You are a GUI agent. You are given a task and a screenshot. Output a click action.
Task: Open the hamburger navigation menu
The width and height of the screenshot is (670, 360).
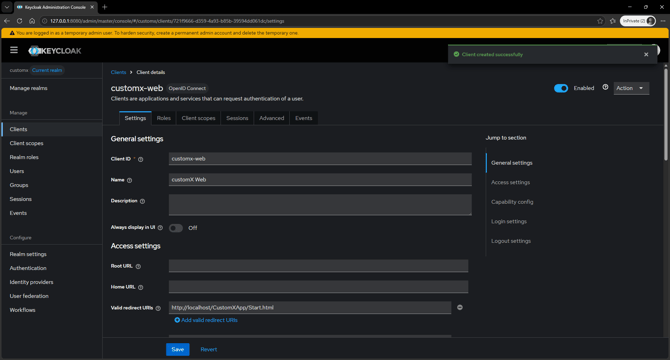(14, 50)
